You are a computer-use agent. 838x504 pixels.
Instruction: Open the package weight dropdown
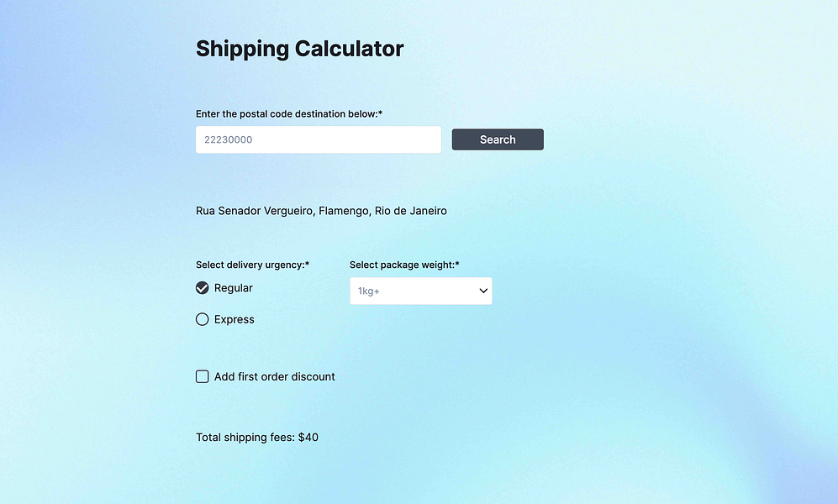pos(420,291)
